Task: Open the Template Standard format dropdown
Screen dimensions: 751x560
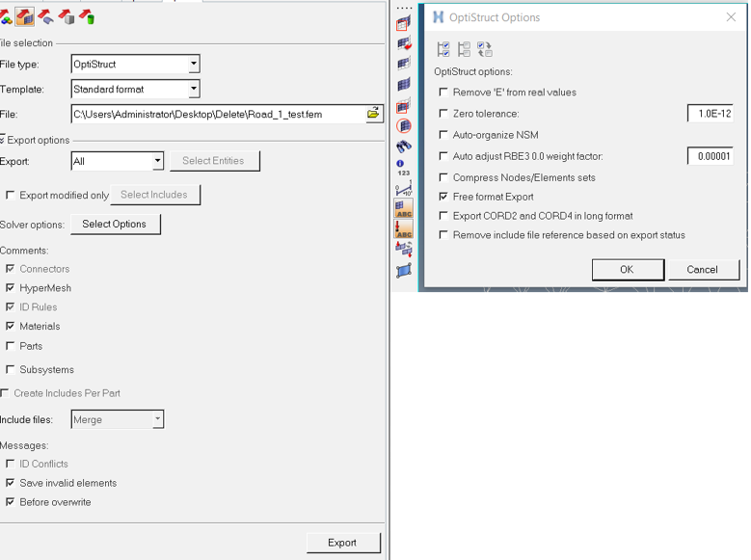Action: point(194,89)
